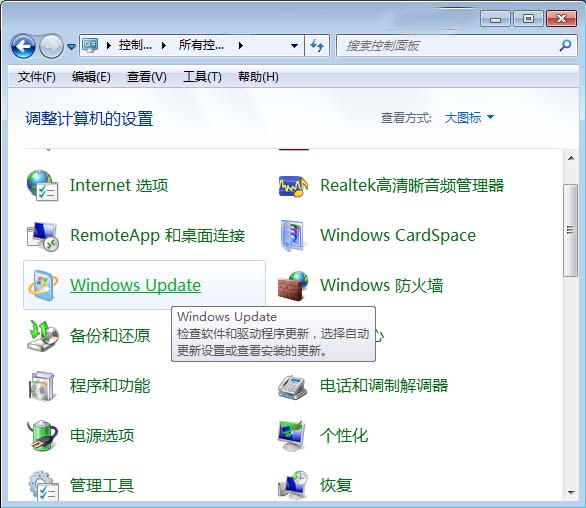Expand the arrow before 控制... breadcrumb
Screen dimensions: 586x508
pos(109,46)
